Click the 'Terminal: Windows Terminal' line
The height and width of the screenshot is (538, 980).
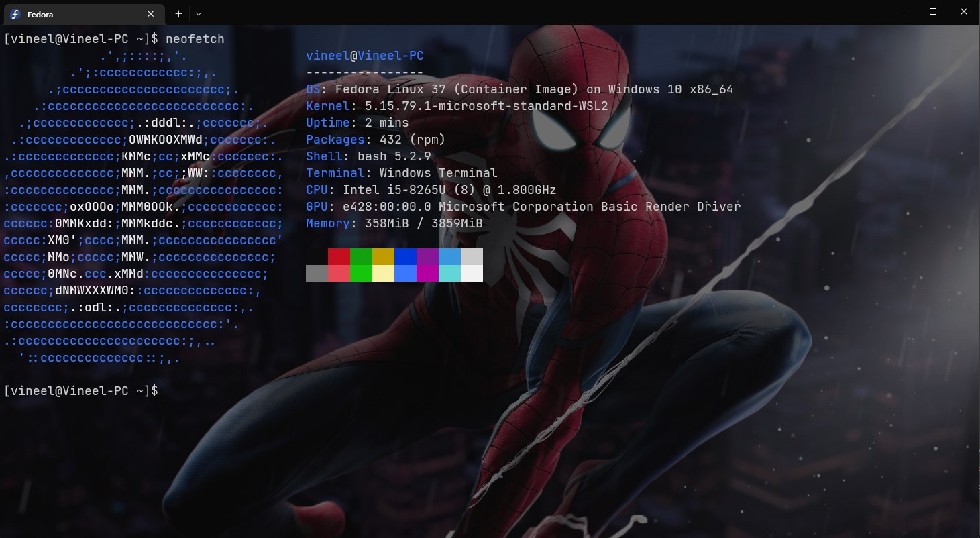pos(402,173)
